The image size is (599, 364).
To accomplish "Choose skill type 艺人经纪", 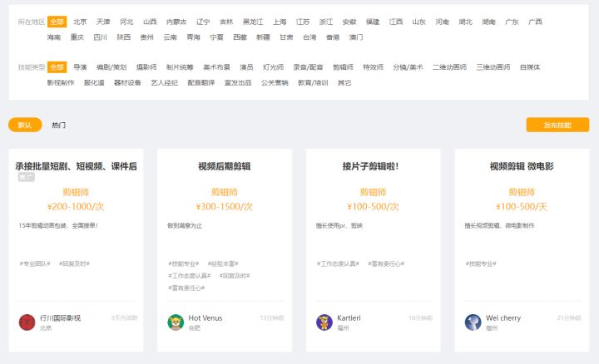I will pyautogui.click(x=164, y=82).
